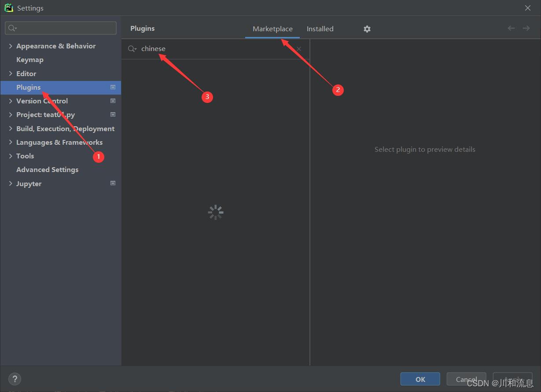Click the project-level marker beside Version Control
This screenshot has width=541, height=392.
[x=113, y=101]
